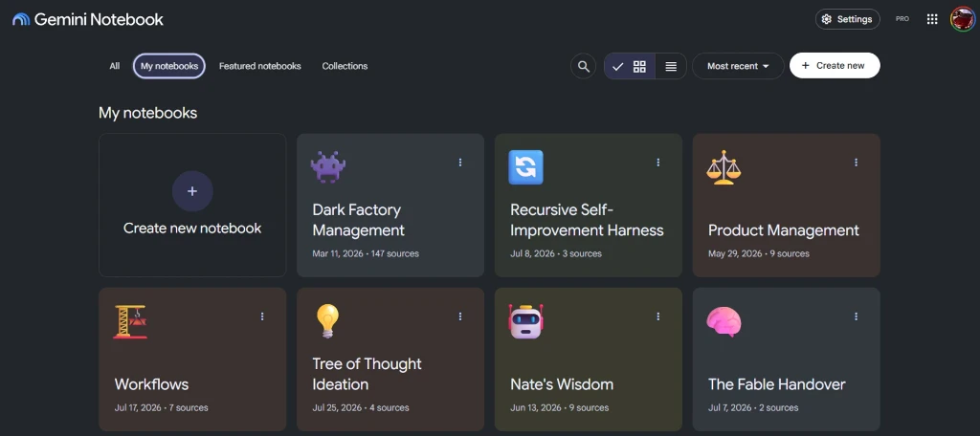Open the three-dot menu on Product Management
The height and width of the screenshot is (436, 980).
click(857, 163)
